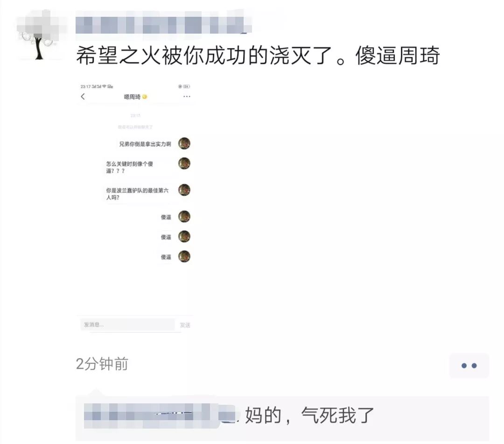Tap the 兄弟你倒是拿出实力啊 message bubble
Image resolution: width=504 pixels, height=444 pixels.
click(x=145, y=144)
